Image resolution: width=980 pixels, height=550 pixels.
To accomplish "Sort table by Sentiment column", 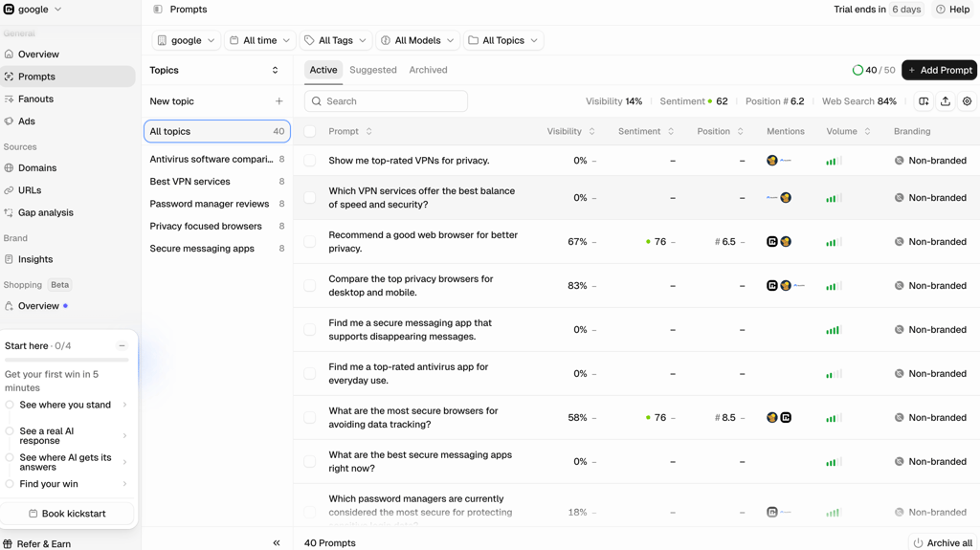I will point(646,131).
